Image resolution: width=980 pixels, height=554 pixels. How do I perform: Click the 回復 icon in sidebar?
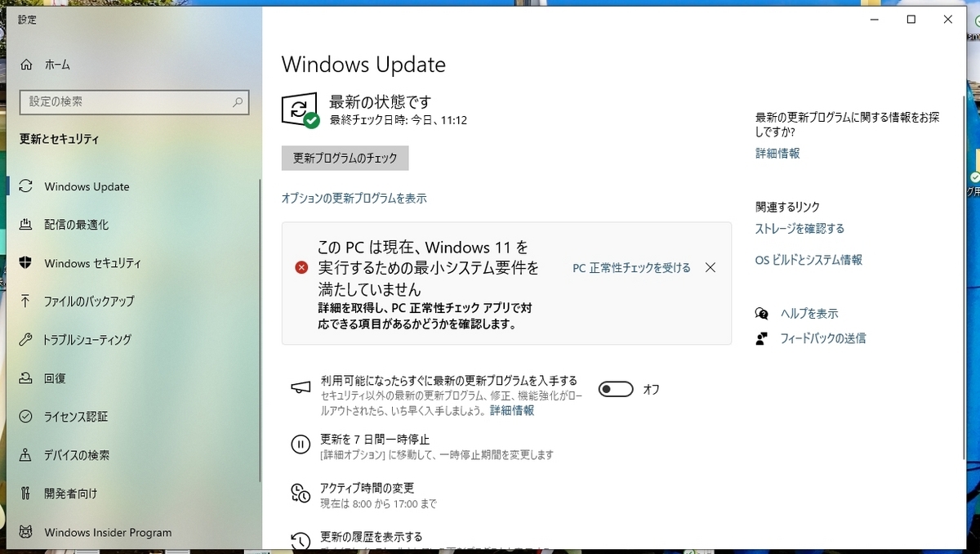(x=26, y=378)
